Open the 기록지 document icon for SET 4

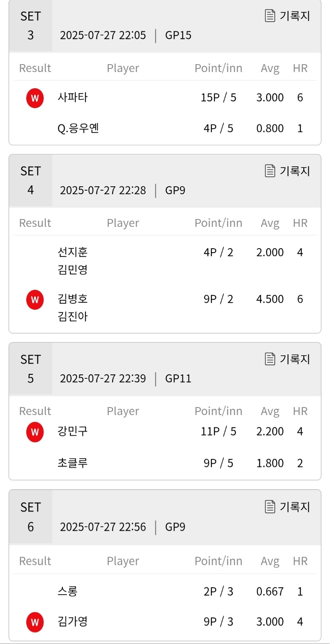[270, 171]
